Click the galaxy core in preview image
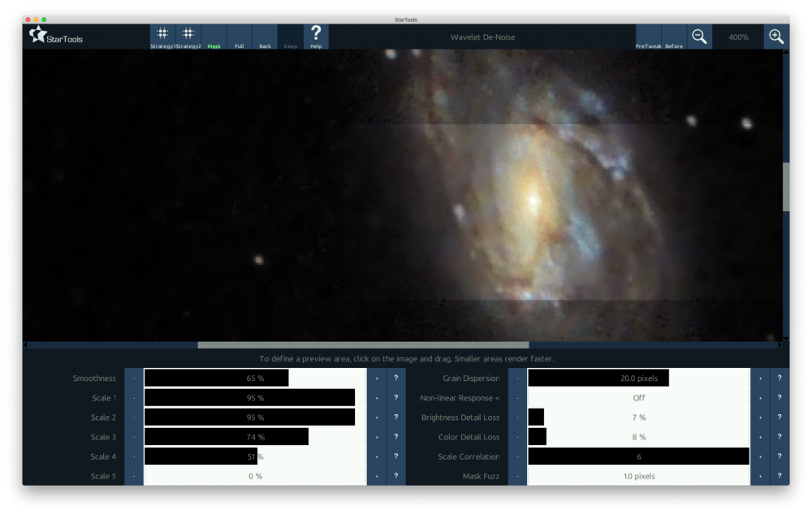Viewport: 812px width, 515px height. 533,200
